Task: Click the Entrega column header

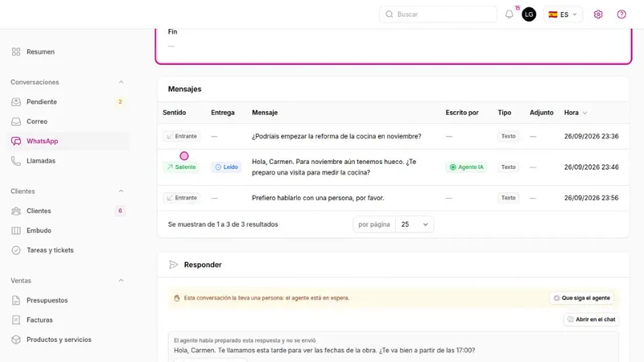Action: [223, 113]
